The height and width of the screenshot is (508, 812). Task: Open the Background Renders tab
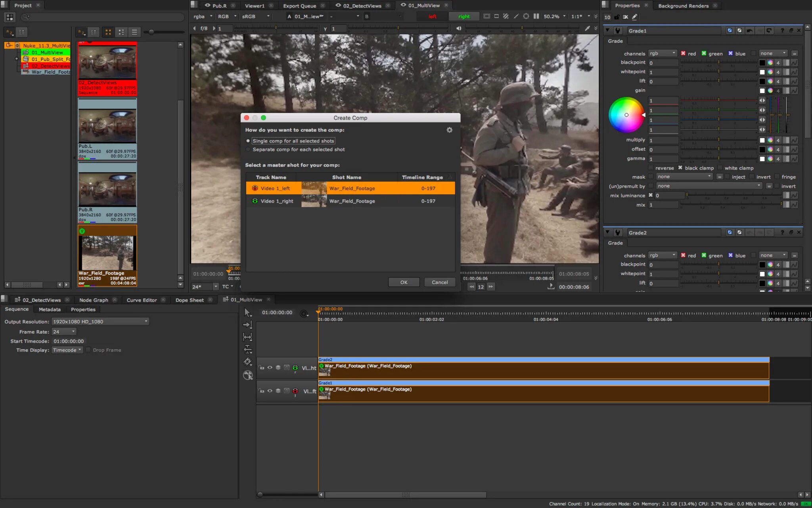(683, 6)
